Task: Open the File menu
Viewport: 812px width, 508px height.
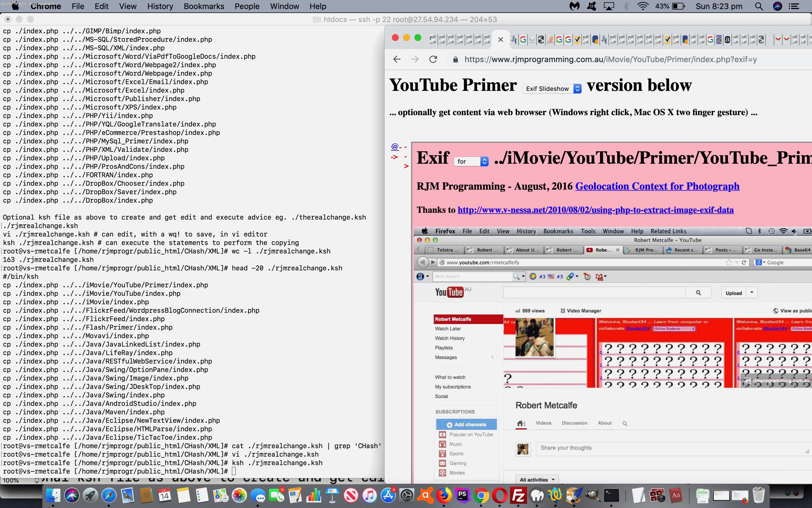Action: pos(78,6)
